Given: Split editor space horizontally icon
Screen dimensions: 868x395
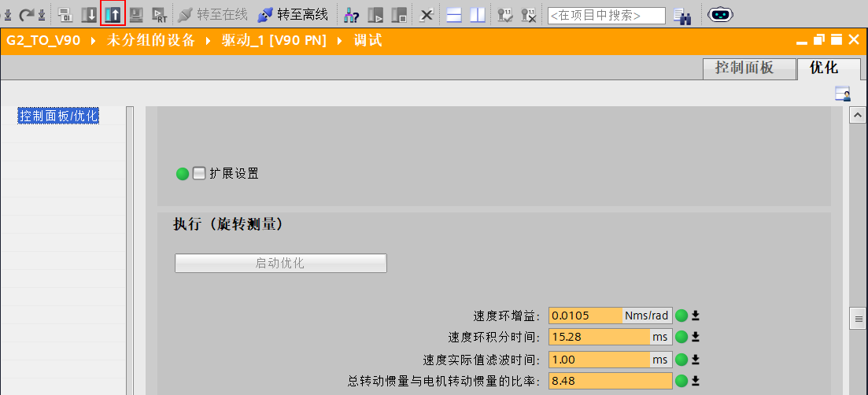Looking at the screenshot, I should click(x=454, y=15).
